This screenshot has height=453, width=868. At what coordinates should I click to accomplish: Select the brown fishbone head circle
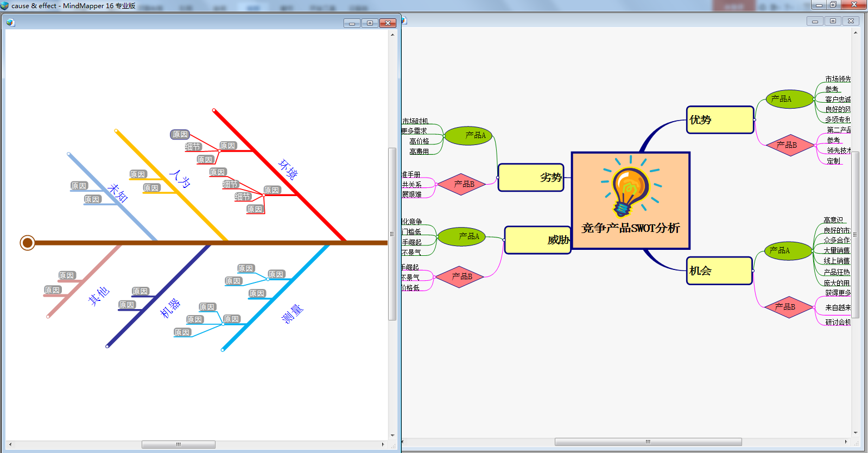(27, 243)
